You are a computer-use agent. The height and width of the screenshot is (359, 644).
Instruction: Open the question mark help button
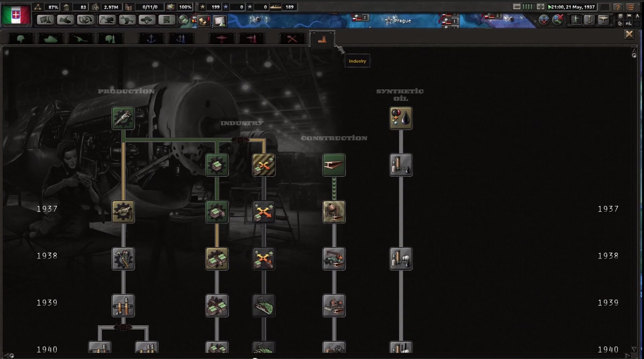pos(618,7)
